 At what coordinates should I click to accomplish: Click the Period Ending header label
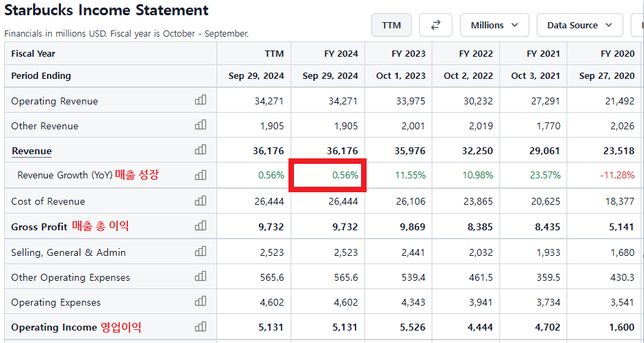click(41, 75)
